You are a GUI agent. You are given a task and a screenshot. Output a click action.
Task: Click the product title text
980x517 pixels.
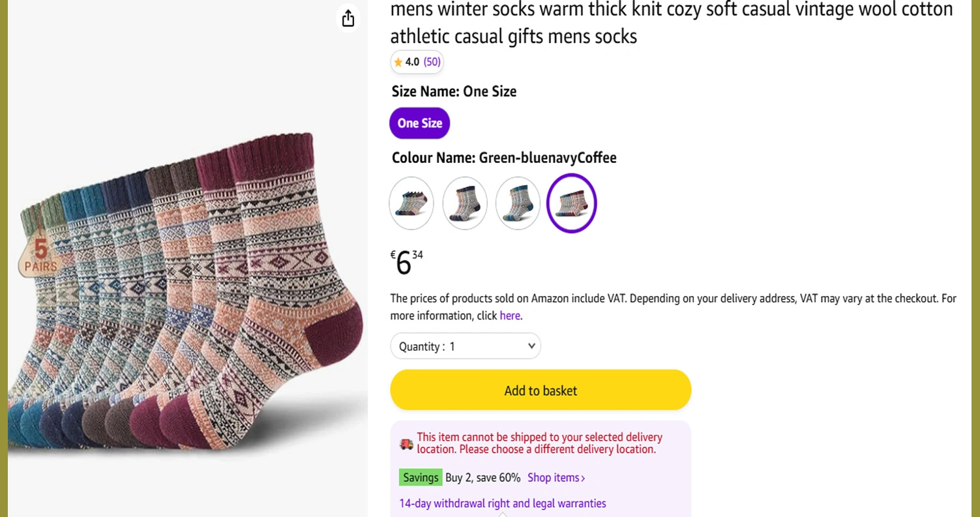pos(671,23)
